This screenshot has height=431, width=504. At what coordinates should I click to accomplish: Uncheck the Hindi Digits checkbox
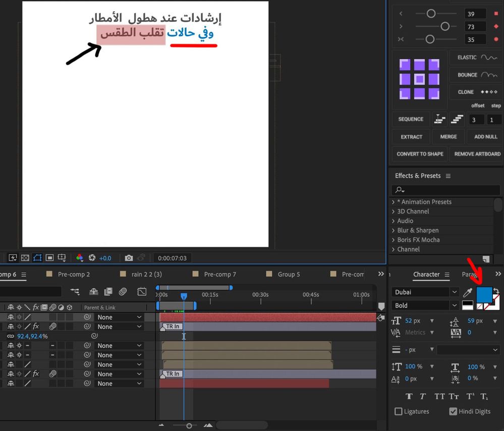coord(453,411)
